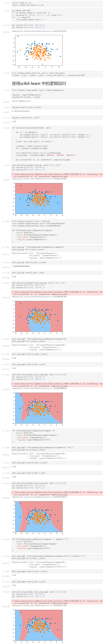Select the In [24] definition with penalty='l2'

pyautogui.click(x=57, y=545)
